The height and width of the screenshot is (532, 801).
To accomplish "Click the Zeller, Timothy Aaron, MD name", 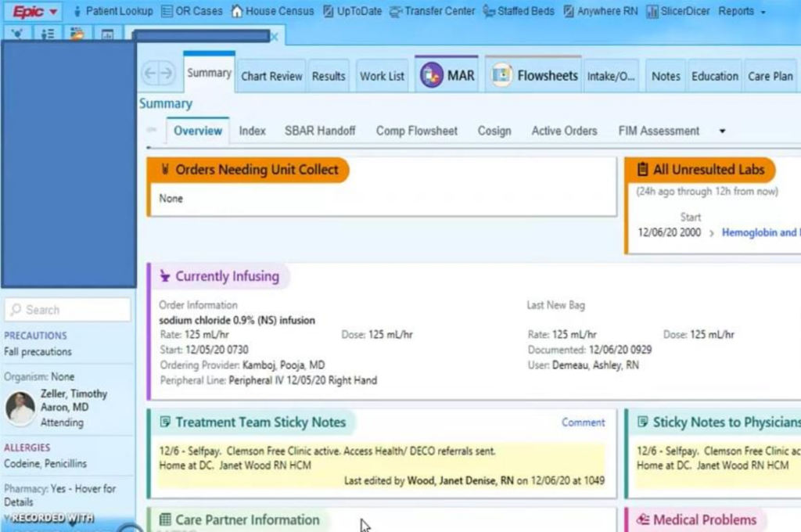I will point(74,401).
